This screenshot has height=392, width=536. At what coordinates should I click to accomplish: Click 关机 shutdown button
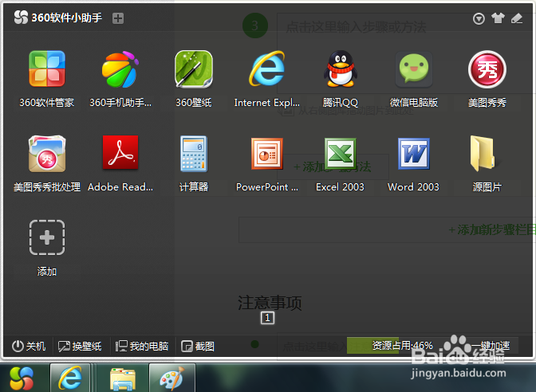pos(29,347)
